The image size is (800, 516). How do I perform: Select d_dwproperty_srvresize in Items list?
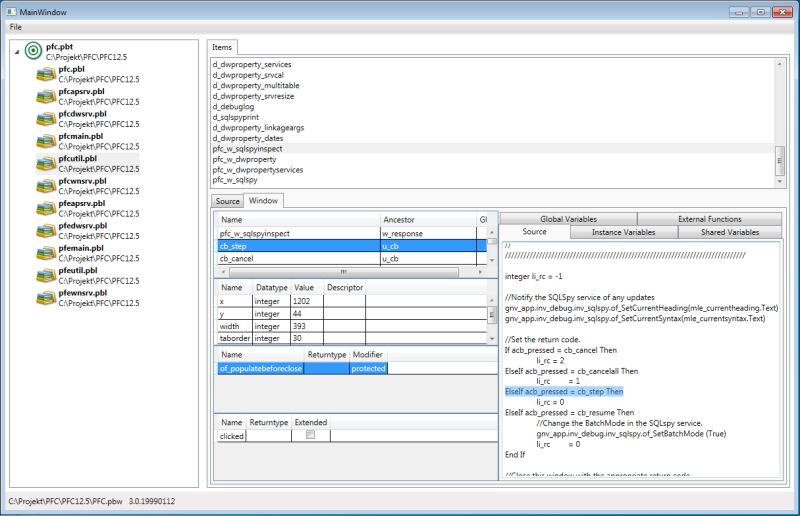[x=253, y=96]
